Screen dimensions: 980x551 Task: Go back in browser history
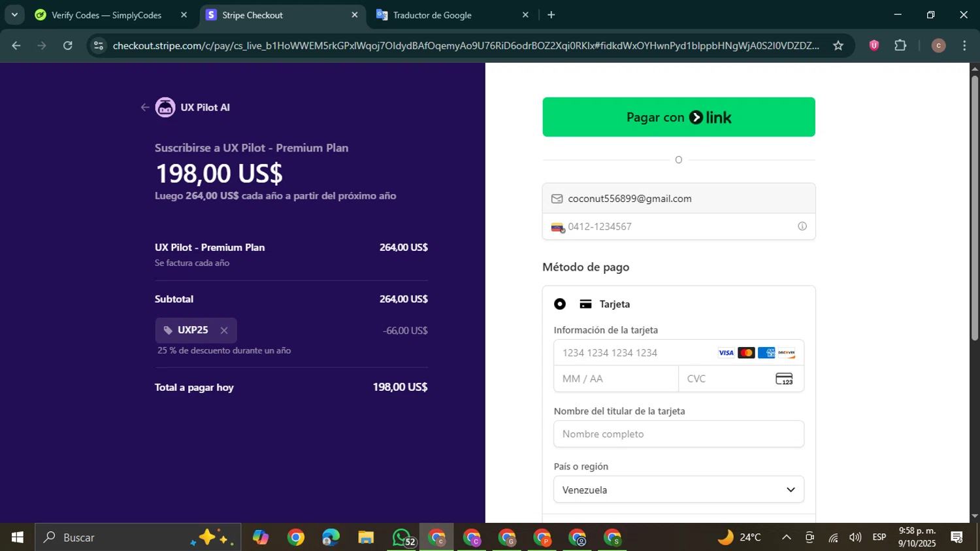16,45
